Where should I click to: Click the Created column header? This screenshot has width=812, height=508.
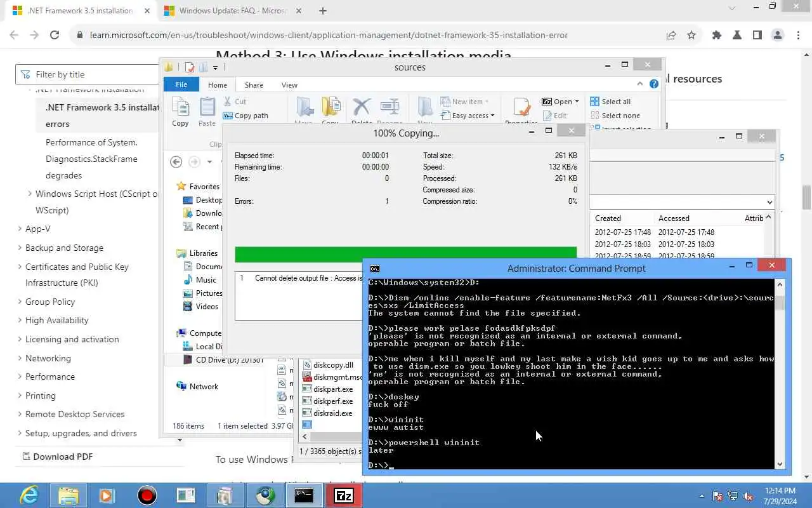608,218
